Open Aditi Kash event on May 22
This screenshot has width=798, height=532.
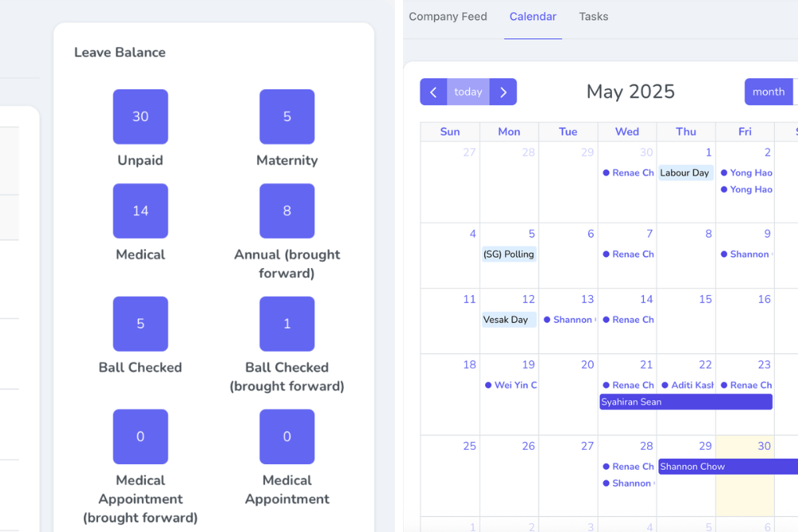(x=688, y=385)
